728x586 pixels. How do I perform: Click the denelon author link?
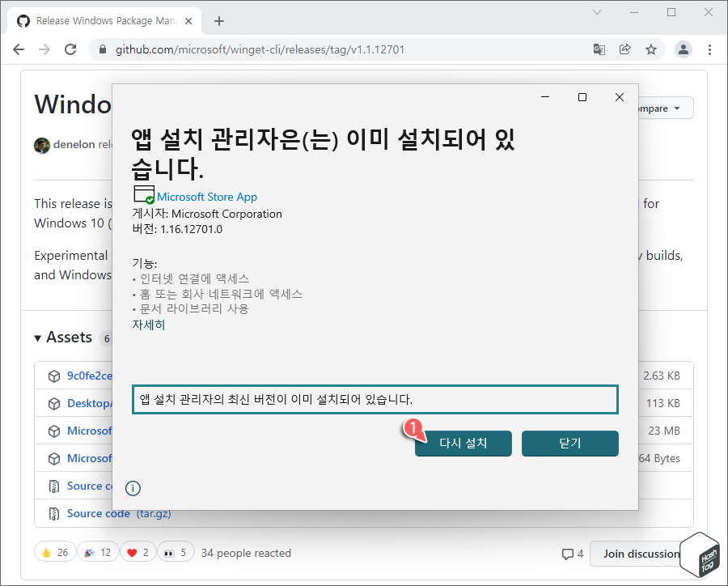click(74, 145)
